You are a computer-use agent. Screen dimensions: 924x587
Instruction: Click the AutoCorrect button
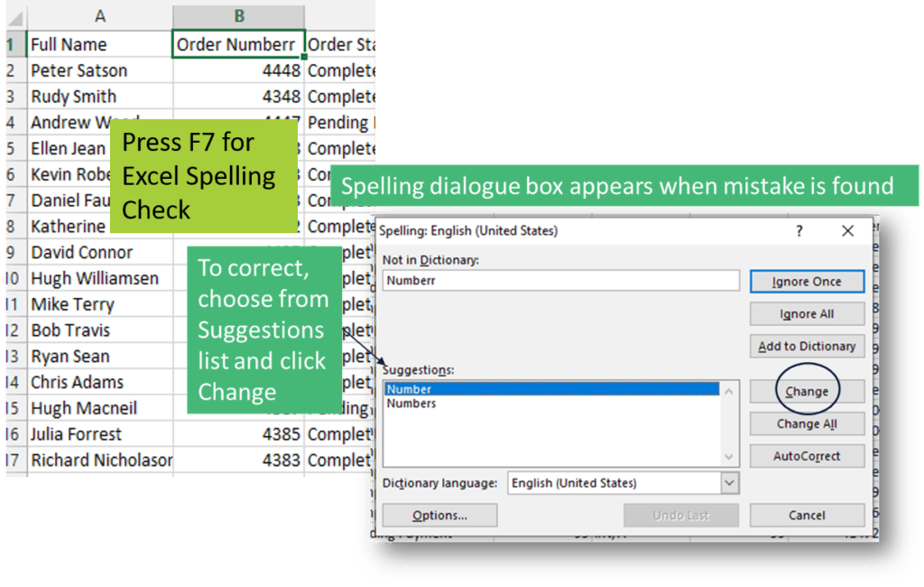[x=807, y=456]
